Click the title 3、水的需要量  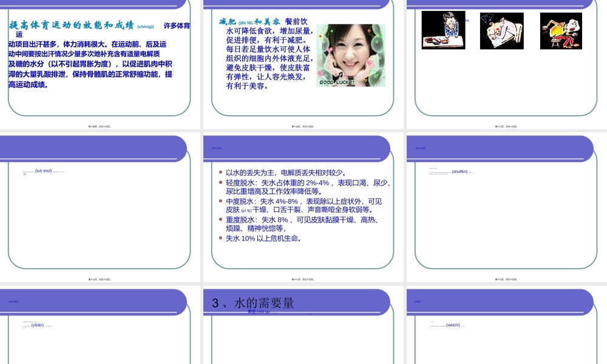point(254,302)
